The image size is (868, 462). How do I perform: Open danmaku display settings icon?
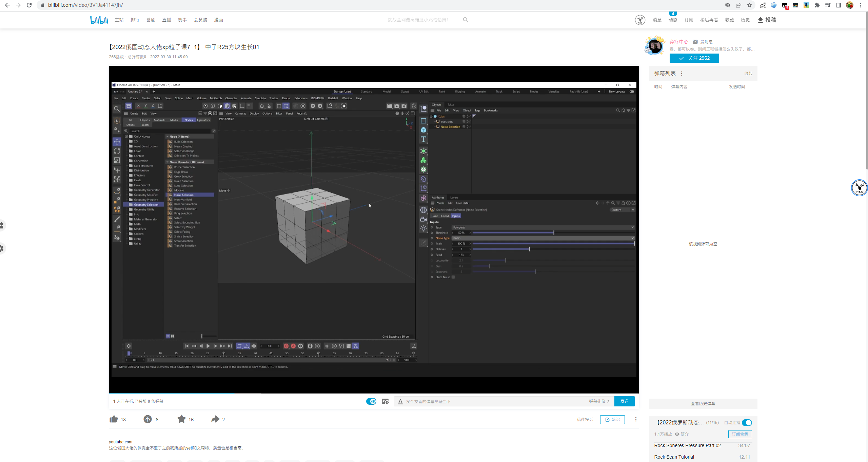point(385,401)
